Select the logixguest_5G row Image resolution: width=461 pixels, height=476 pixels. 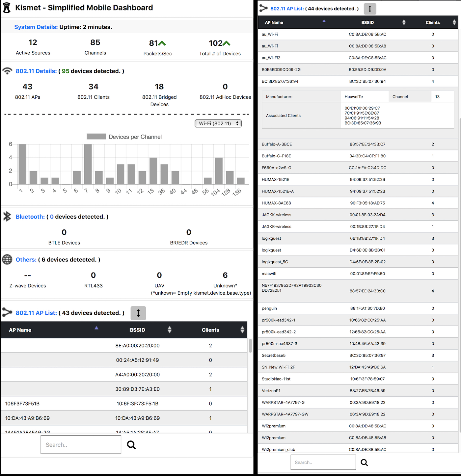(x=358, y=262)
